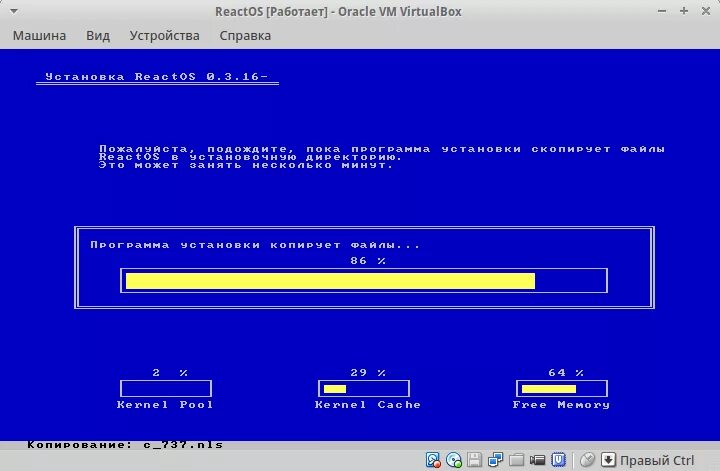Click the Это может занять несколько минут line
The height and width of the screenshot is (471, 720).
pyautogui.click(x=246, y=165)
